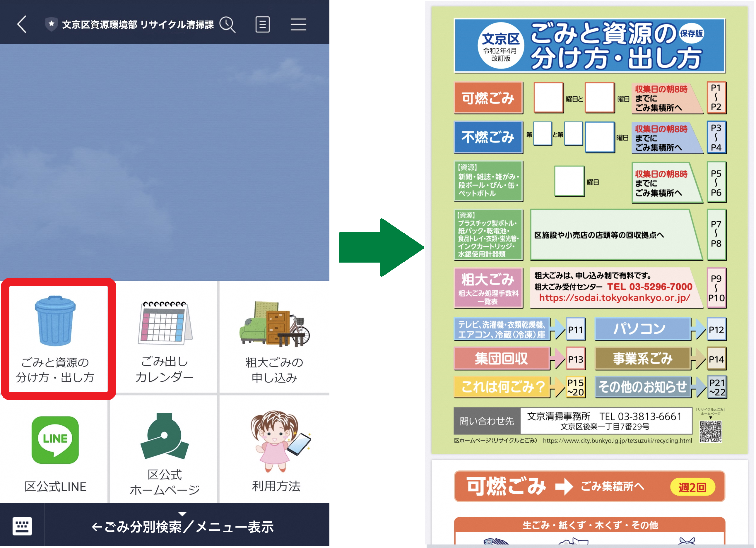Switch to keyboard input icon
Image resolution: width=756 pixels, height=548 pixels.
coord(22,527)
